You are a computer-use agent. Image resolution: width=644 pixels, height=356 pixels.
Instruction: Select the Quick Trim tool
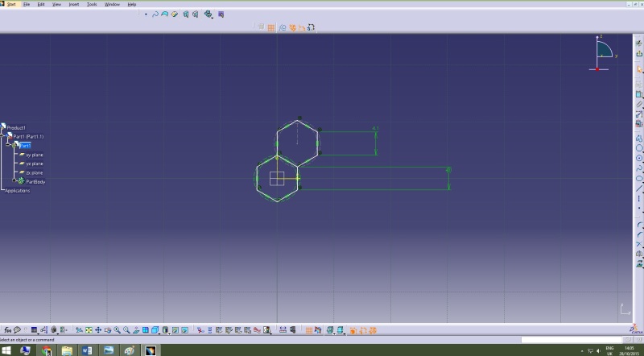click(x=639, y=244)
